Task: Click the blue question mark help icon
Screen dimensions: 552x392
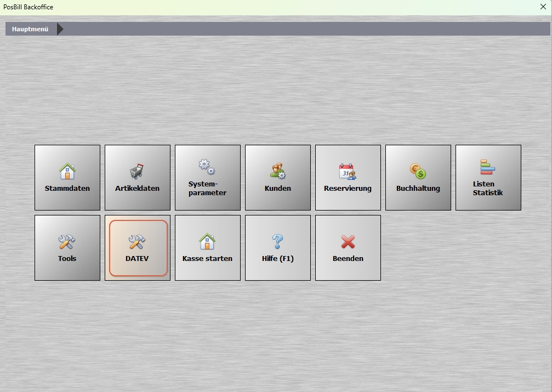Action: click(277, 242)
